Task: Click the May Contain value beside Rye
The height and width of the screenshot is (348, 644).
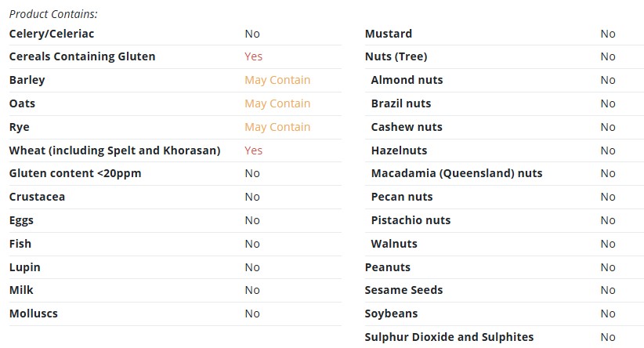Action: (277, 127)
